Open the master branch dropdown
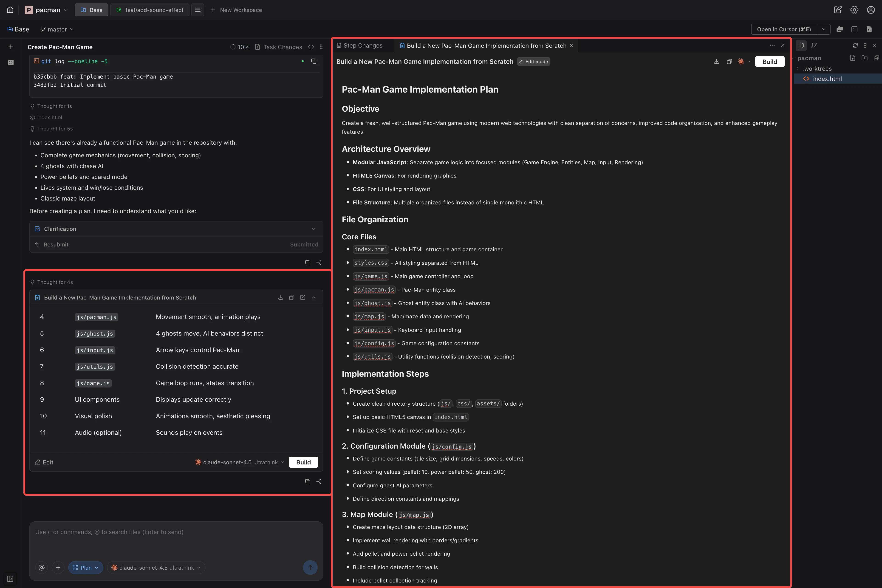Image resolution: width=882 pixels, height=588 pixels. (x=57, y=29)
